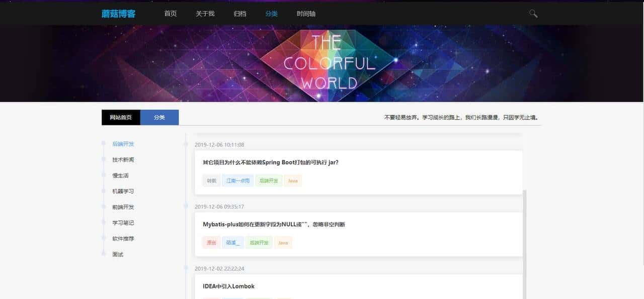
Task: Click the red 原创 tag badge
Action: [211, 242]
